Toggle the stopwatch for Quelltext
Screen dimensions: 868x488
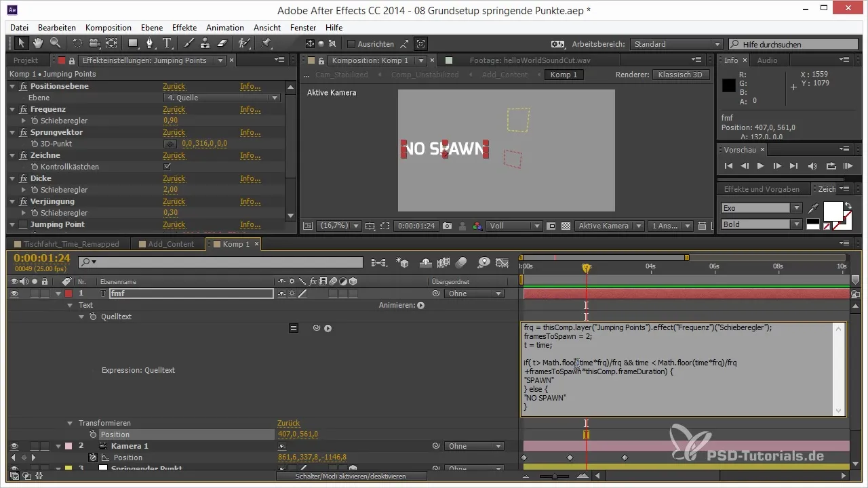pos(94,317)
